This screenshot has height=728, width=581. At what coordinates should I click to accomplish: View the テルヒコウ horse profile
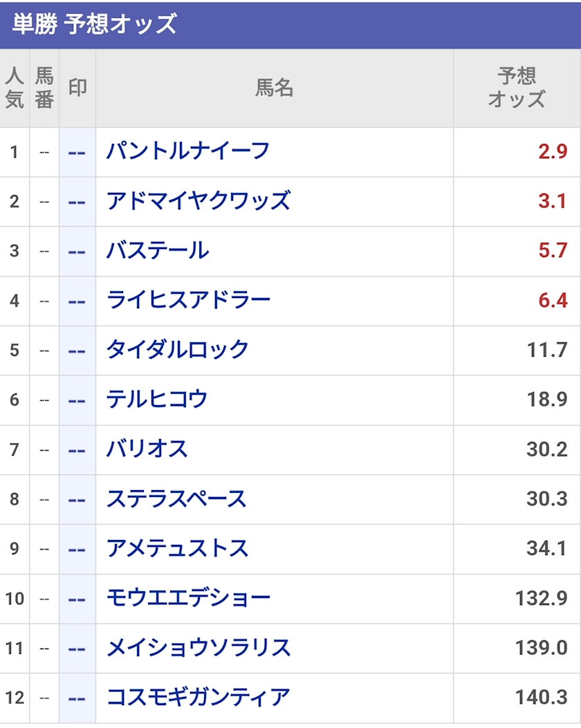157,400
